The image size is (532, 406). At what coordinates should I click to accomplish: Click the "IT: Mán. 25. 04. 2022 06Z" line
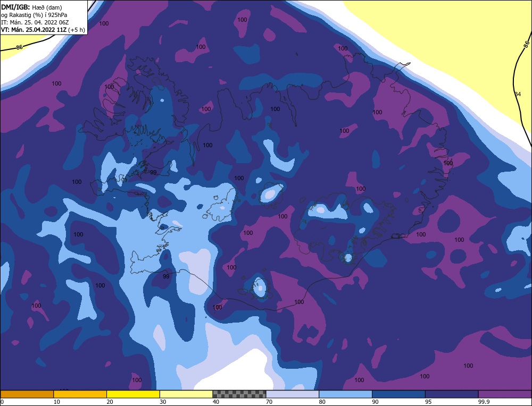coord(35,22)
